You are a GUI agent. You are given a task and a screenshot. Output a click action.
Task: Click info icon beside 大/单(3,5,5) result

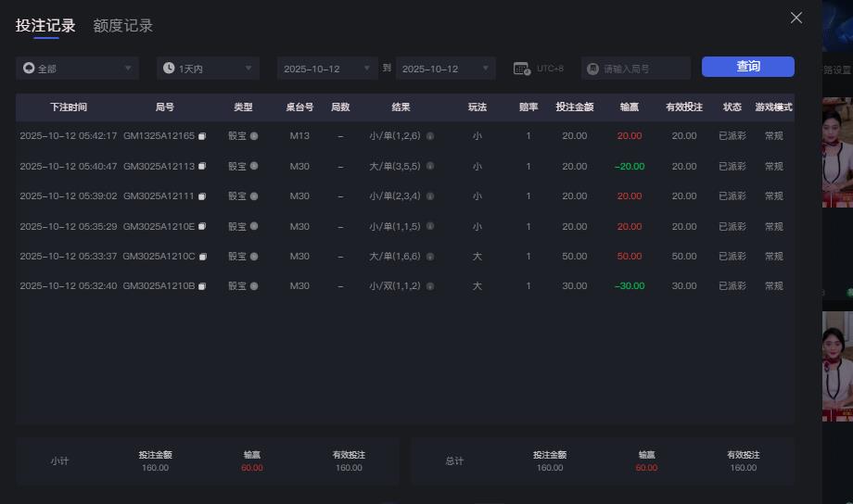point(429,167)
